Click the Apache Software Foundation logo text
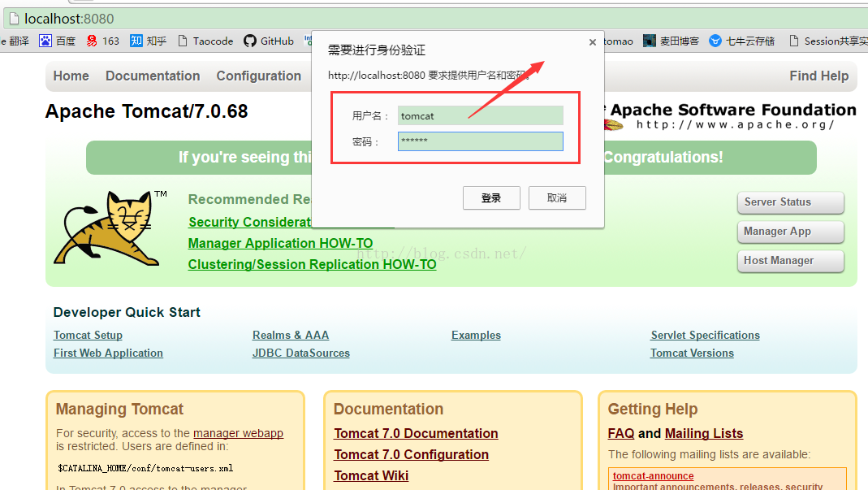868x490 pixels. point(733,110)
